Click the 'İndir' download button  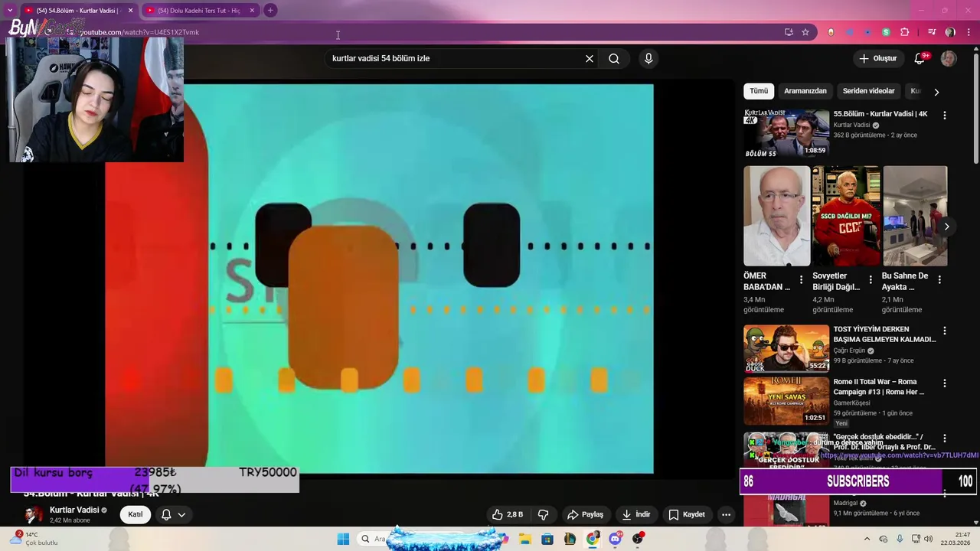pos(635,514)
